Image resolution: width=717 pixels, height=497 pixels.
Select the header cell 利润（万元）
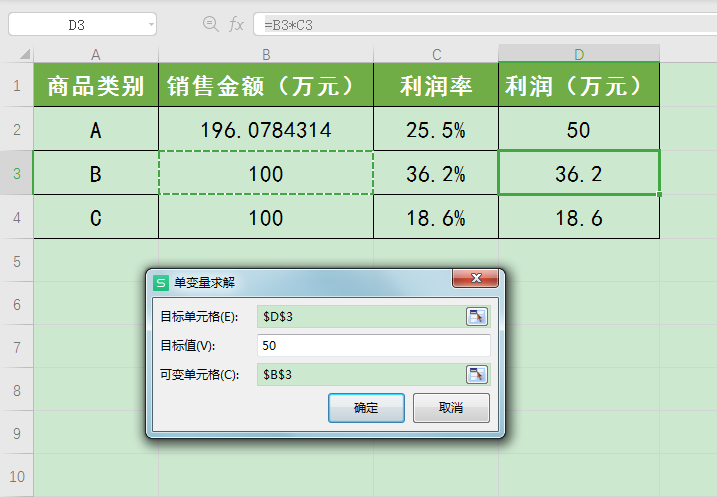coord(579,85)
